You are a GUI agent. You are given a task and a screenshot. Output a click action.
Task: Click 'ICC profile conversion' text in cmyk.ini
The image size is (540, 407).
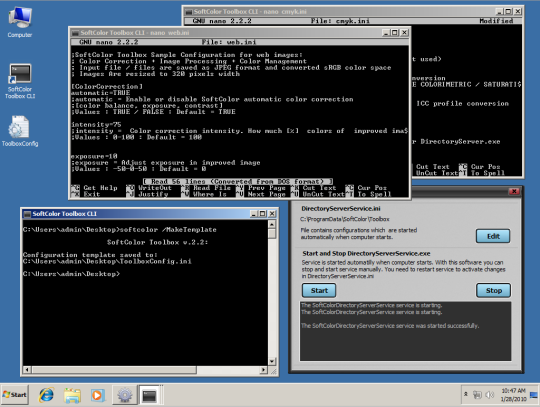(x=463, y=103)
